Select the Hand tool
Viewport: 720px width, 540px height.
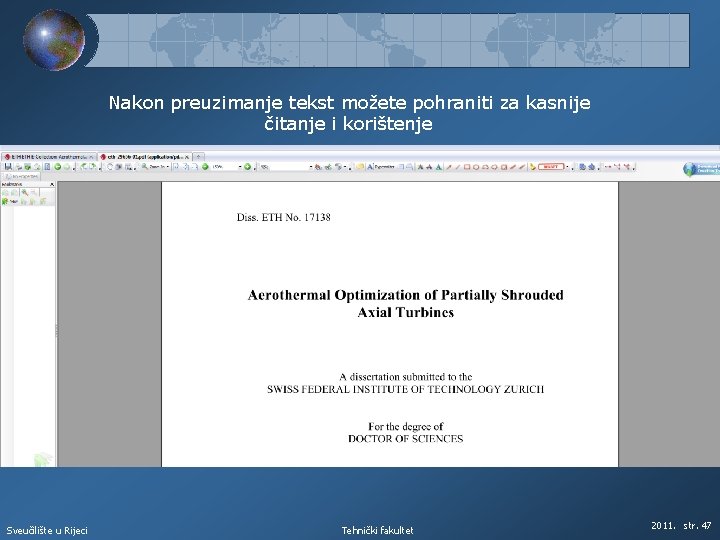pos(110,167)
